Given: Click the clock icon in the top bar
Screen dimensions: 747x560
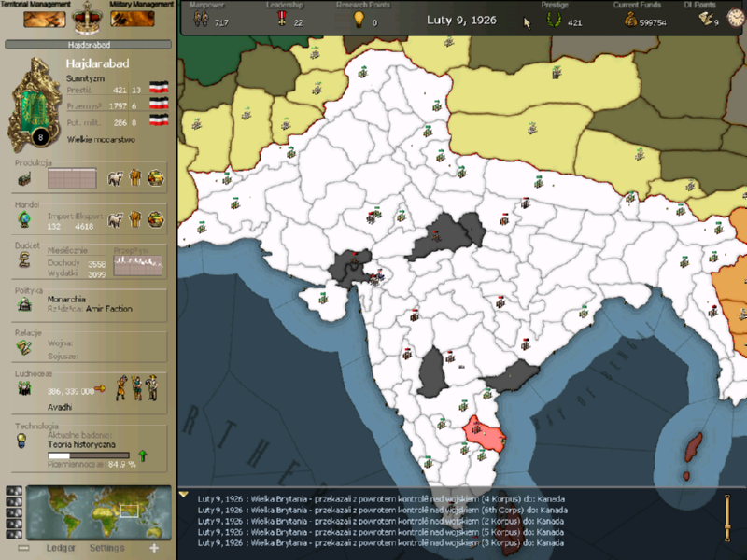Looking at the screenshot, I should click(x=736, y=18).
